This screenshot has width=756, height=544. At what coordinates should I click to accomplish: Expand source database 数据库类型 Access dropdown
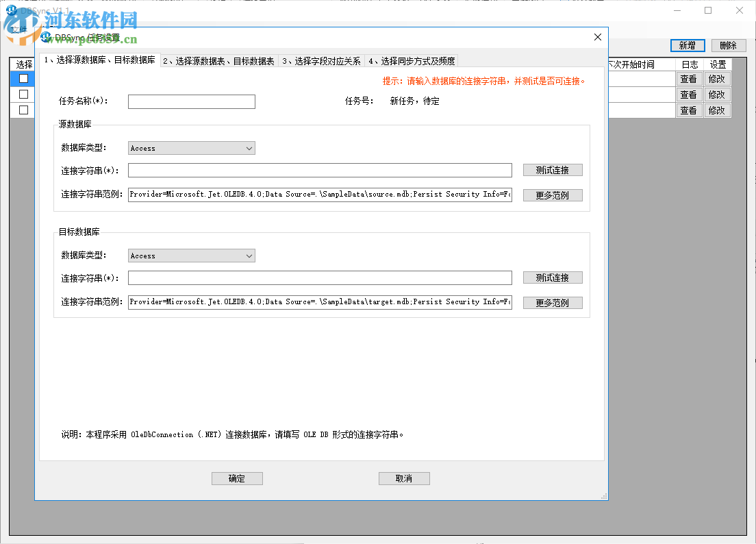tap(192, 148)
